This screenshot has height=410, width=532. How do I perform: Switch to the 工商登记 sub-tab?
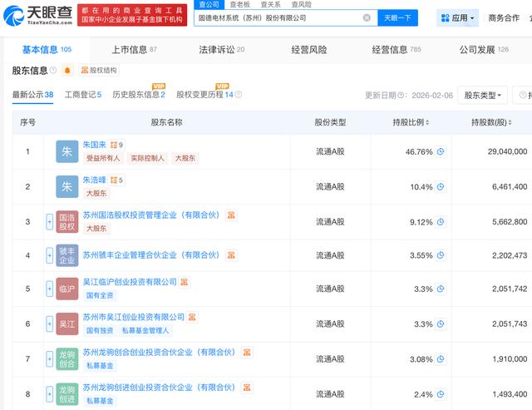[x=83, y=95]
